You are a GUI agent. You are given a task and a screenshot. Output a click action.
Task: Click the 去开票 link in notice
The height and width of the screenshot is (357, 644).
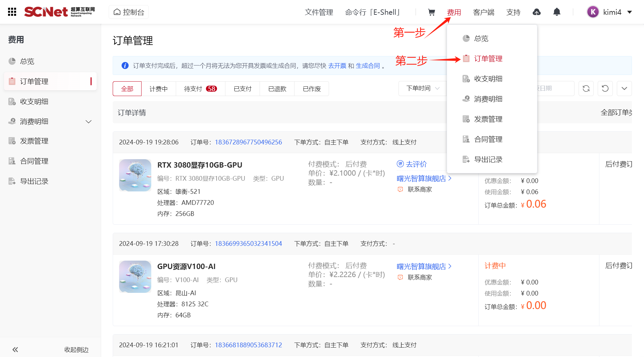(337, 66)
